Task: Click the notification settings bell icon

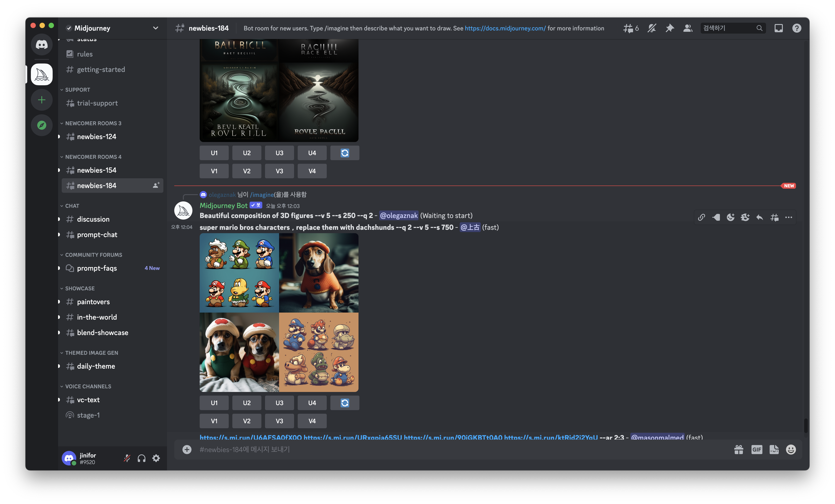Action: [x=652, y=28]
